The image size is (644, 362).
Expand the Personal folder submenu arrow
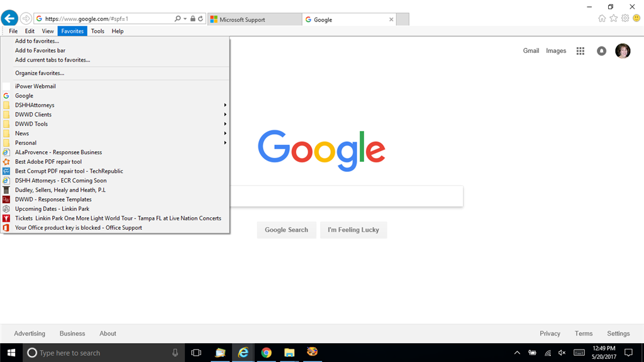[x=225, y=143]
